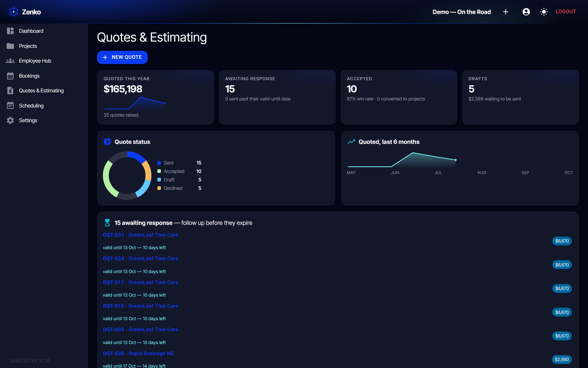Screen dimensions: 588x368
Task: Click the orange Declined legend swatch
Action: pyautogui.click(x=159, y=188)
